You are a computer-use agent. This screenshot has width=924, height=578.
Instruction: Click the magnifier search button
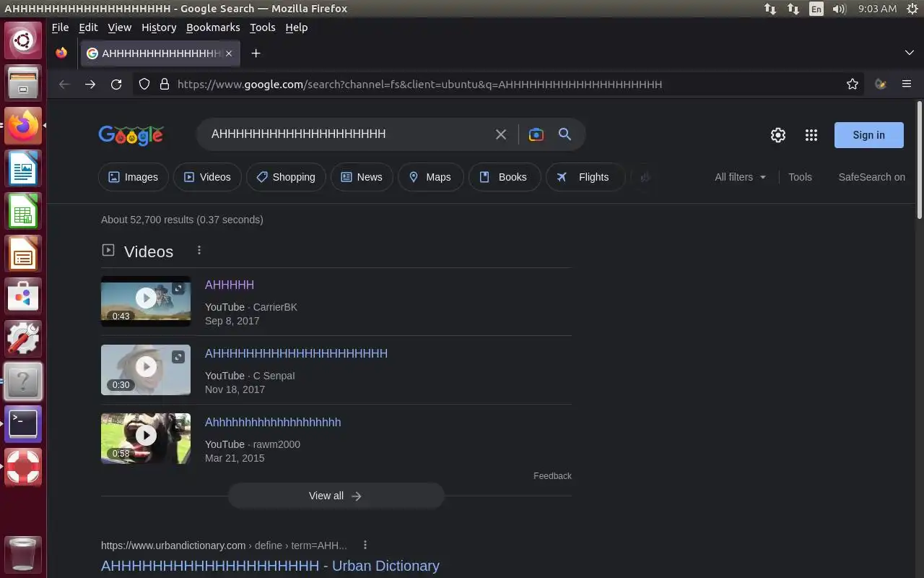565,134
